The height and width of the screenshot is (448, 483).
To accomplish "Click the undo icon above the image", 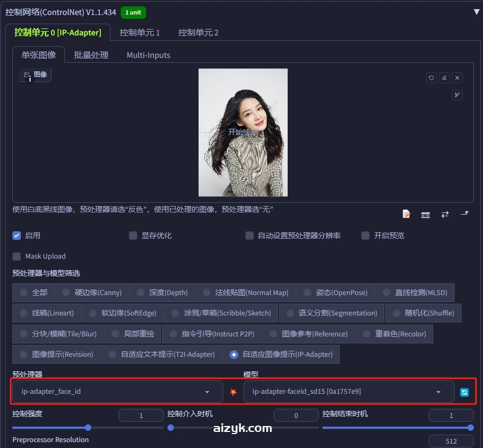I will (431, 78).
